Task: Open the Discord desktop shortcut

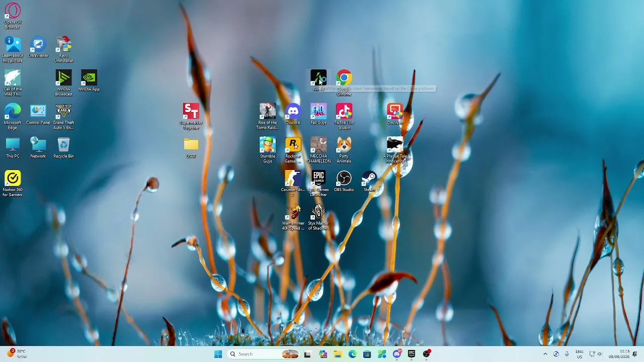Action: tap(293, 114)
